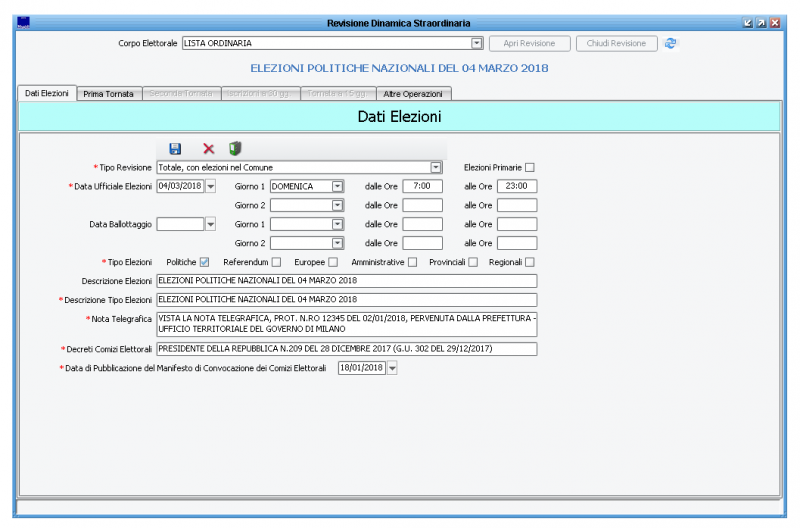Open the calendar for Data di Pubblicazione
Screen dimensions: 800x528
click(392, 368)
